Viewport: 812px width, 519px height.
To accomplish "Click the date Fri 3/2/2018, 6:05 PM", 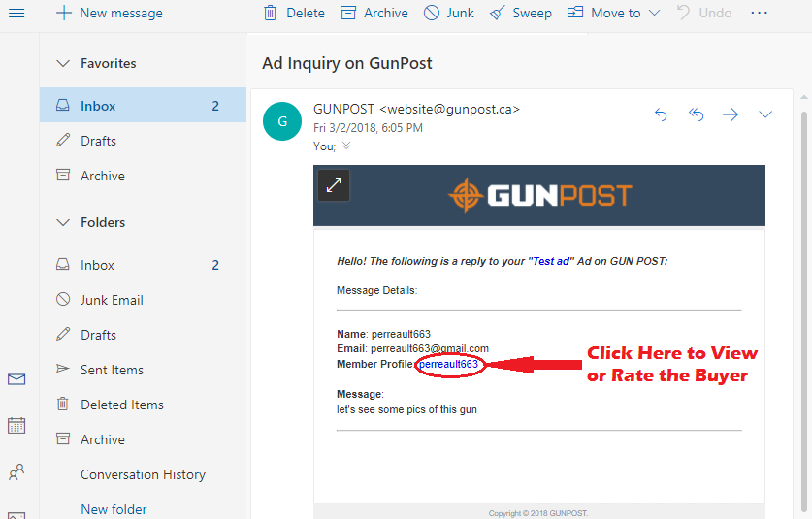I will (369, 128).
